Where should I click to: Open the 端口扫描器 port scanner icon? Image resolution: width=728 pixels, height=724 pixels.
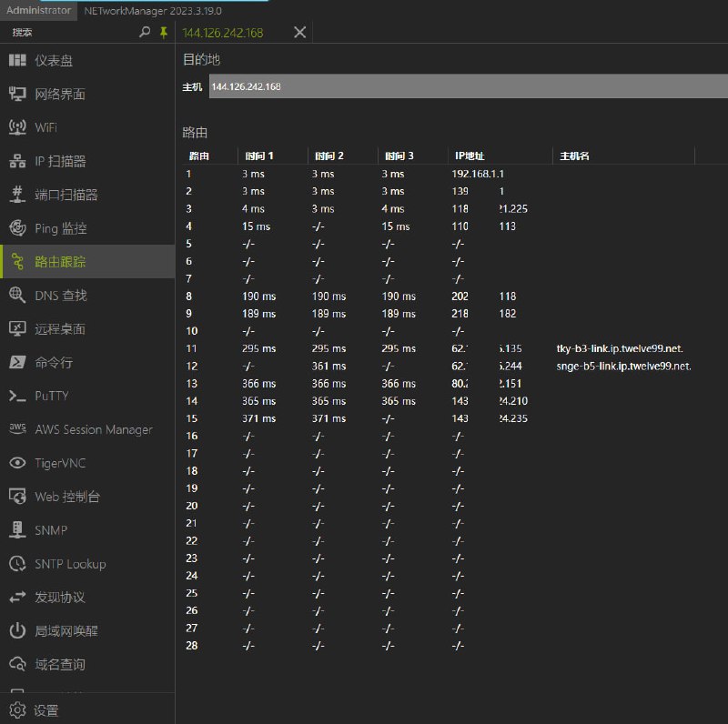point(17,195)
